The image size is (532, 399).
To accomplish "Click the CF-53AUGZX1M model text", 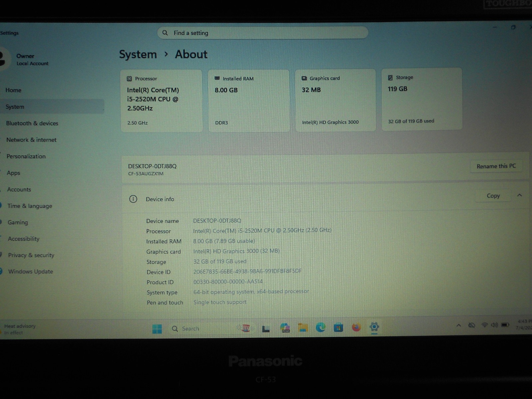I will click(x=146, y=174).
